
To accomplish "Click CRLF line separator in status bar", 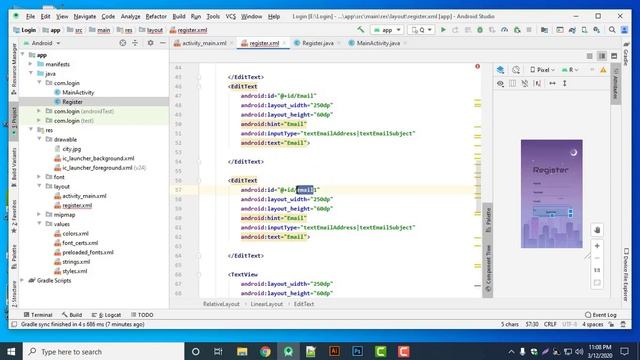I will (x=550, y=324).
